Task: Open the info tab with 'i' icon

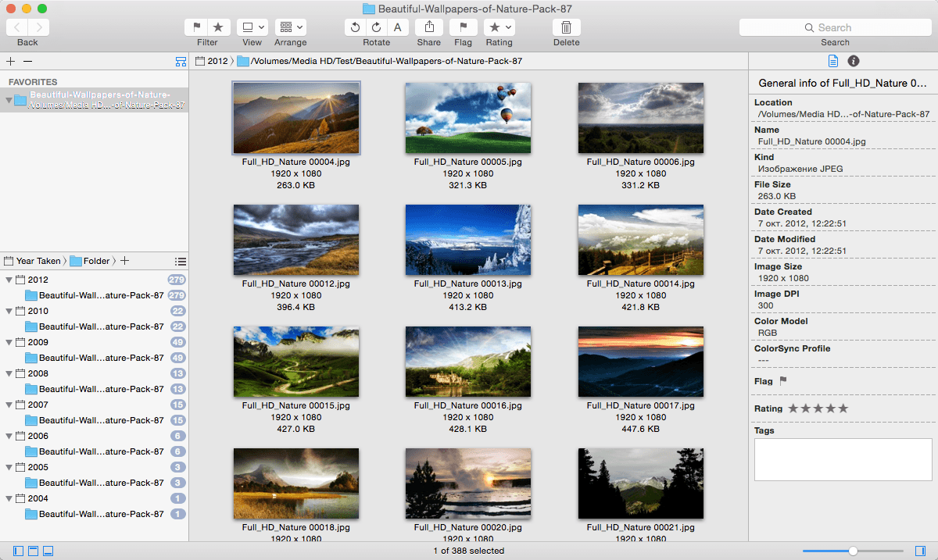Action: (854, 61)
